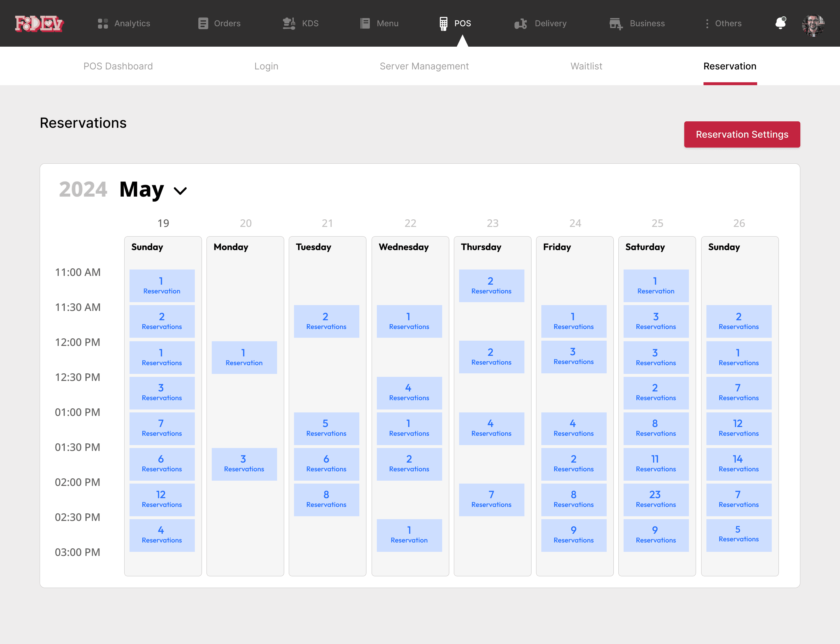Open Saturday's 9 Reservations slot
Viewport: 840px width, 644px height.
(656, 535)
